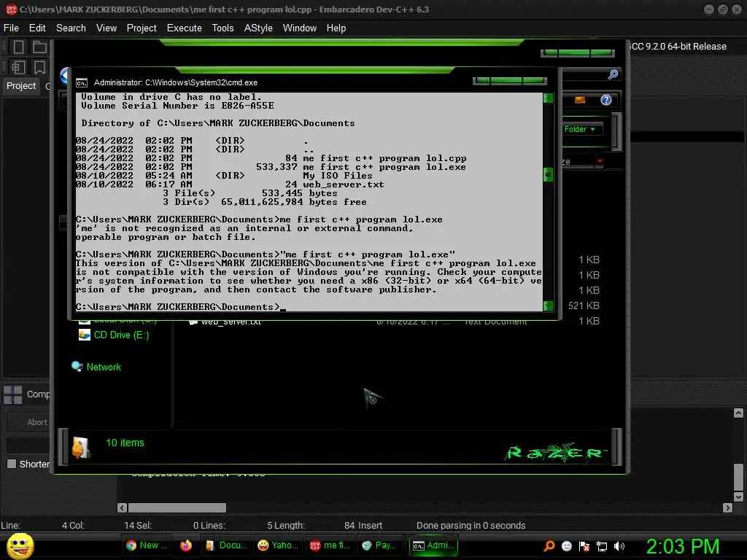Click the CD Drive (E:) drive icon
The width and height of the screenshot is (747, 560).
click(x=85, y=335)
